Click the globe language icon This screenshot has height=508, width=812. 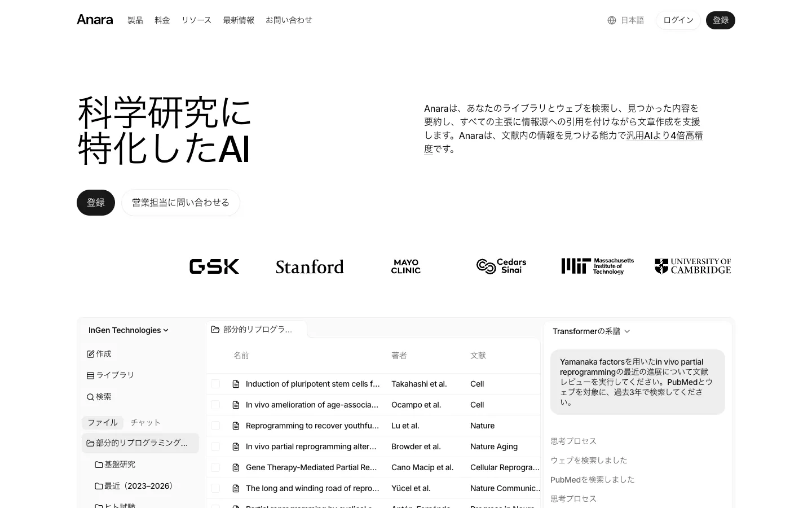coord(612,20)
